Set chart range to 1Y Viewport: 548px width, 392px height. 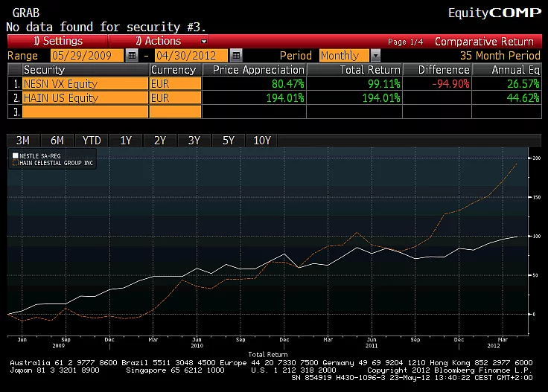pos(126,141)
